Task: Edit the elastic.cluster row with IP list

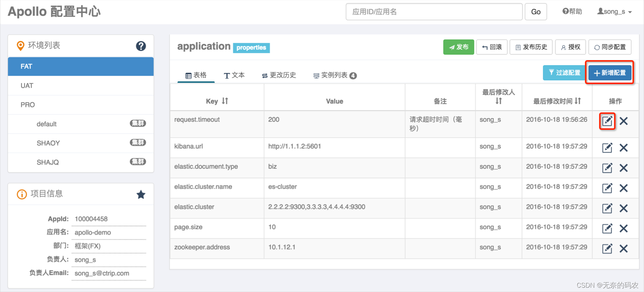Action: 607,208
